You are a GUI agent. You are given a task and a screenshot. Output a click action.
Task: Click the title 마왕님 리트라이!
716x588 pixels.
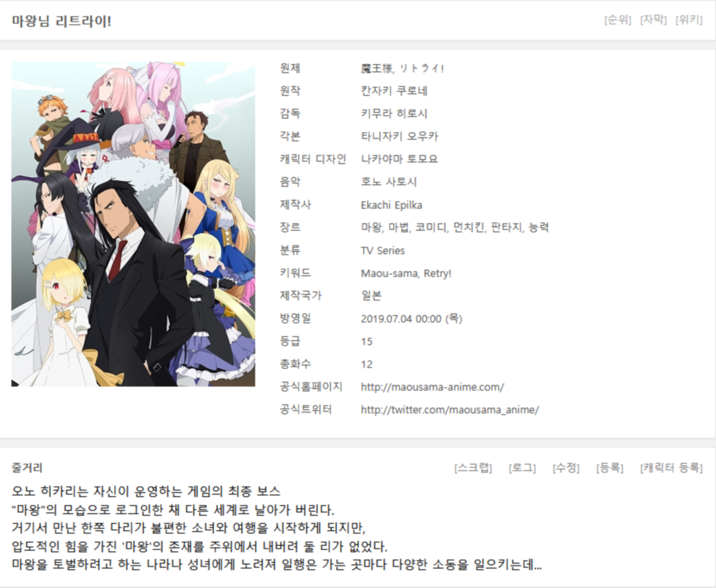coord(61,21)
